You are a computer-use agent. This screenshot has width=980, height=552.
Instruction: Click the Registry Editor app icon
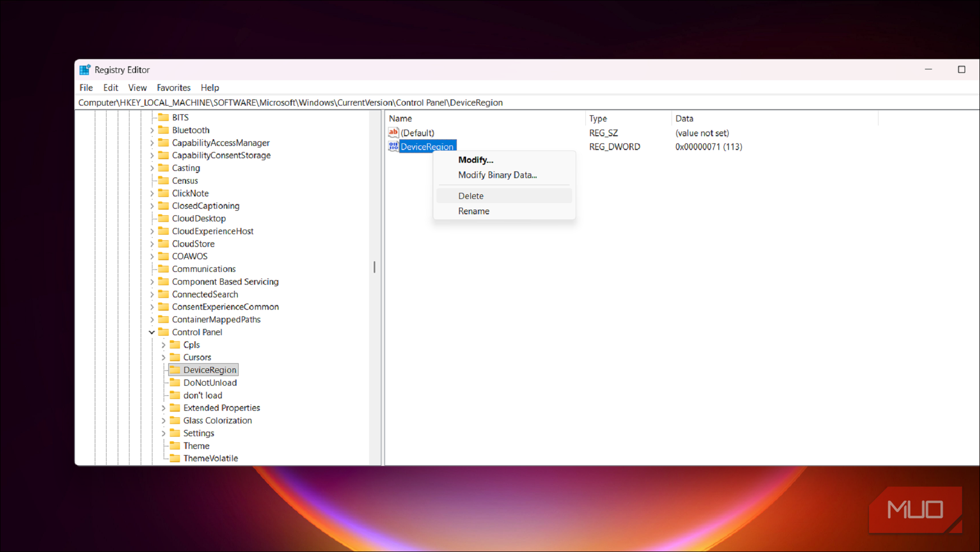(x=85, y=70)
